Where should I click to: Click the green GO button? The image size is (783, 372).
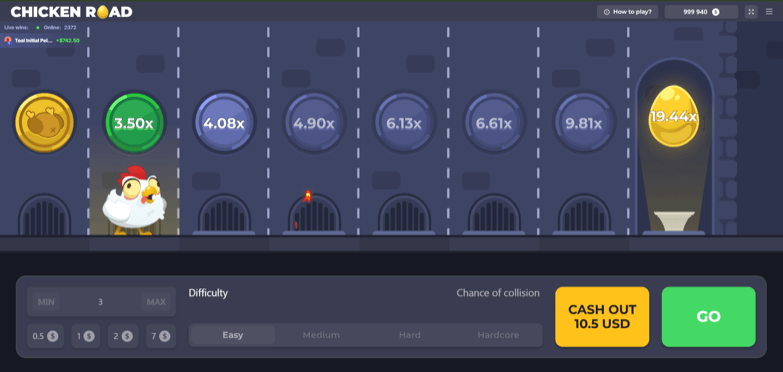[x=709, y=317]
